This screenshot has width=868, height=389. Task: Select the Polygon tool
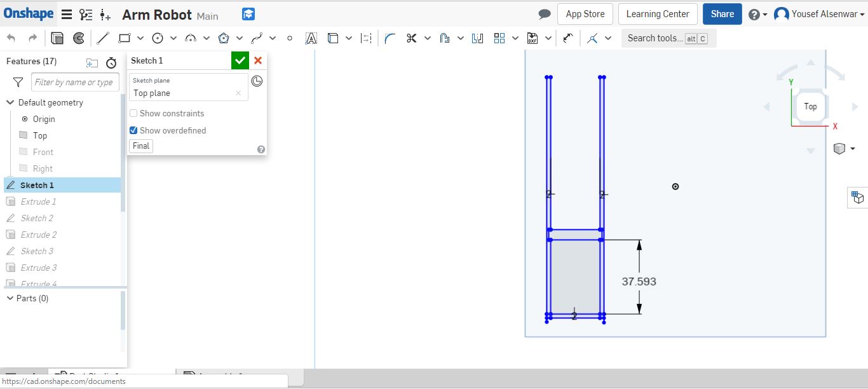tap(224, 38)
